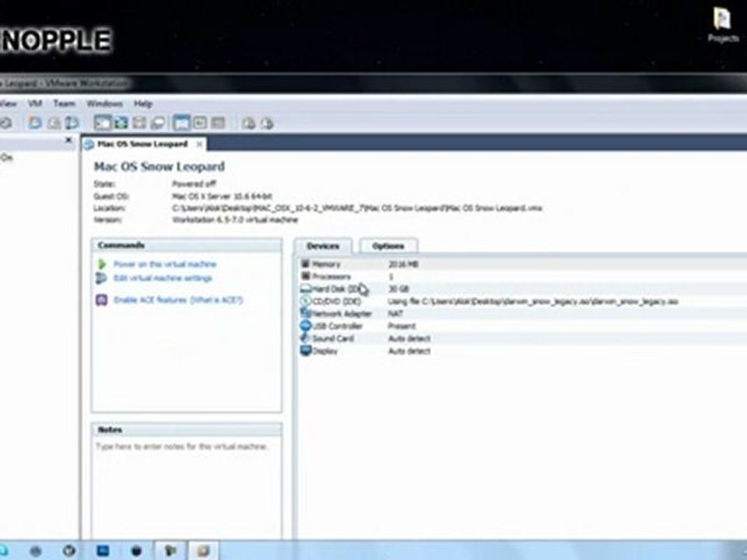This screenshot has height=560, width=747.
Task: Open the Projects folder on the desktop
Action: [x=723, y=25]
